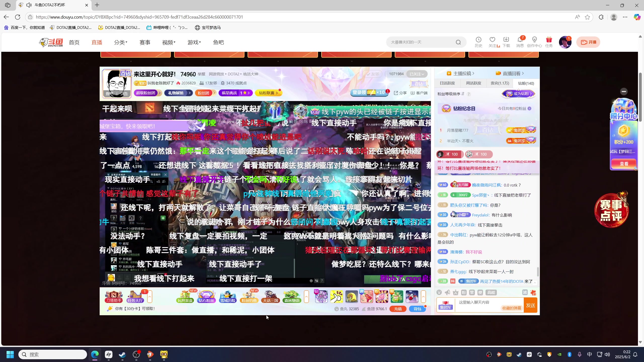Open the 钻石粉丝 diamond icon
The image size is (644, 362).
206,297
